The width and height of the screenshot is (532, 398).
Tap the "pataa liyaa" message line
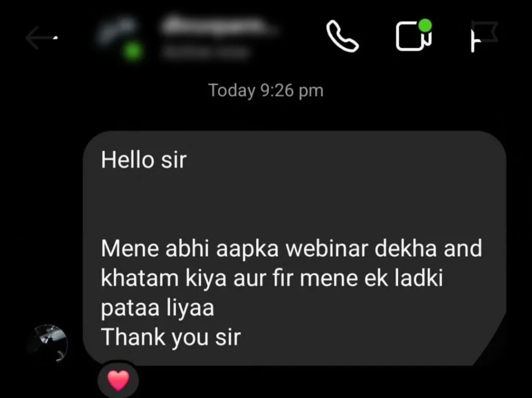[157, 308]
